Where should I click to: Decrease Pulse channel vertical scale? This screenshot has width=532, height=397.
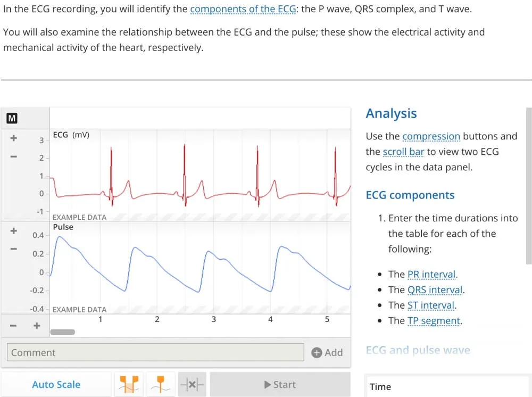(14, 249)
